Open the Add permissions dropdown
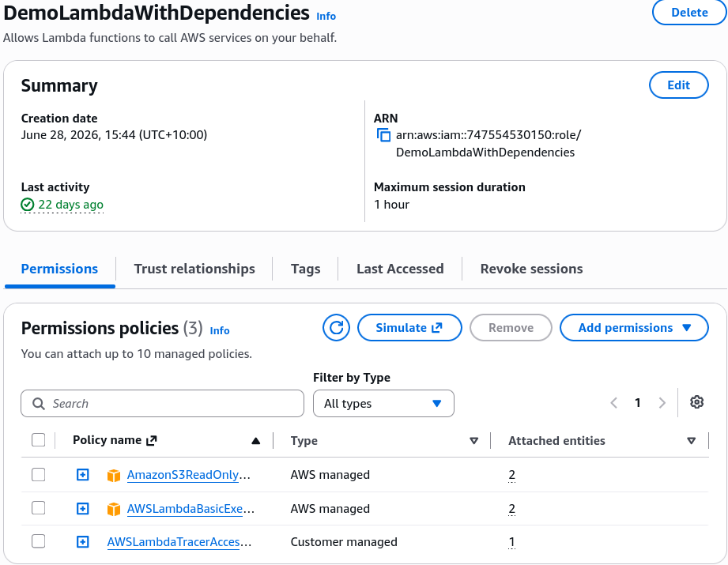728x565 pixels. [634, 328]
